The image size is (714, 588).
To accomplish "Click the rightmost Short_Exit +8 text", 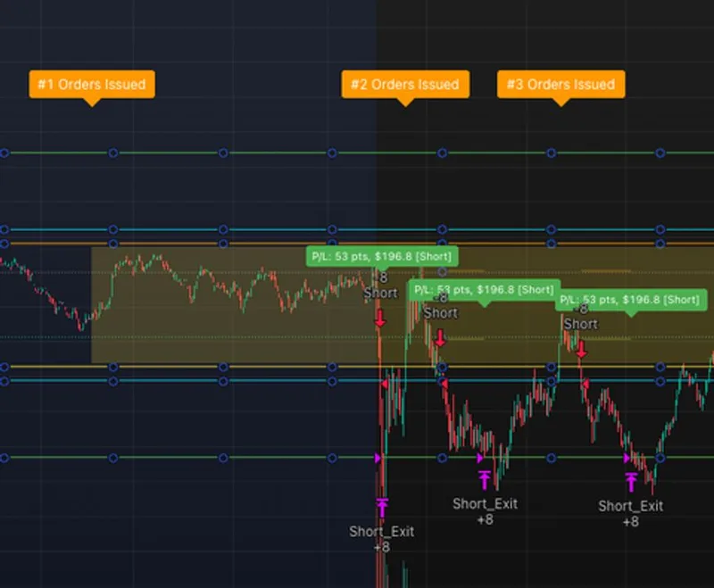I will pos(631,513).
